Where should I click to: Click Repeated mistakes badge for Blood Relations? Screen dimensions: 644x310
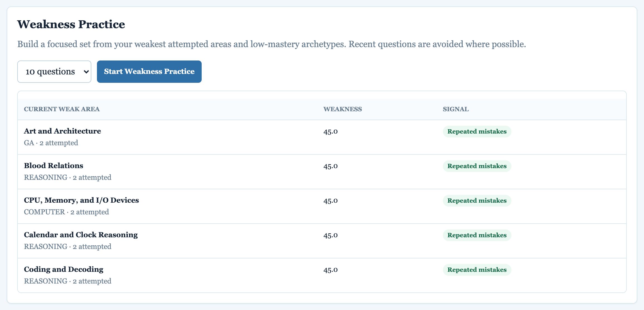tap(477, 166)
